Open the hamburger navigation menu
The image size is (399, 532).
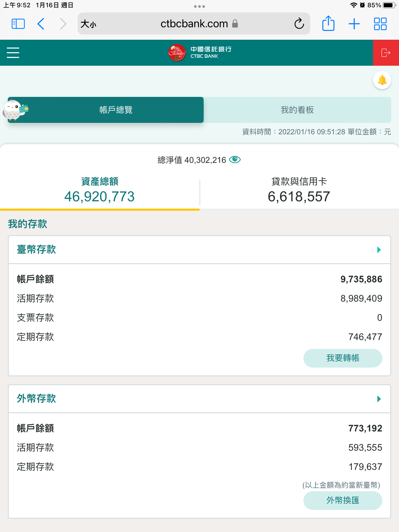pyautogui.click(x=13, y=53)
